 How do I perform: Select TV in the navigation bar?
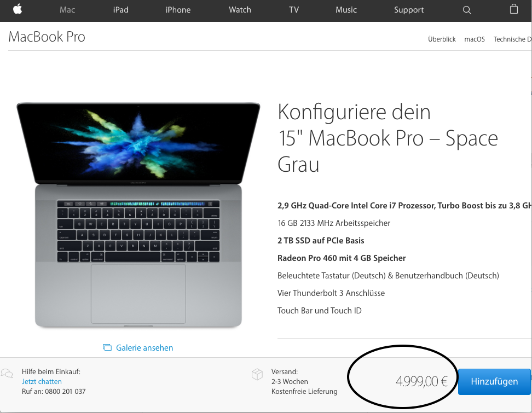[x=294, y=10]
